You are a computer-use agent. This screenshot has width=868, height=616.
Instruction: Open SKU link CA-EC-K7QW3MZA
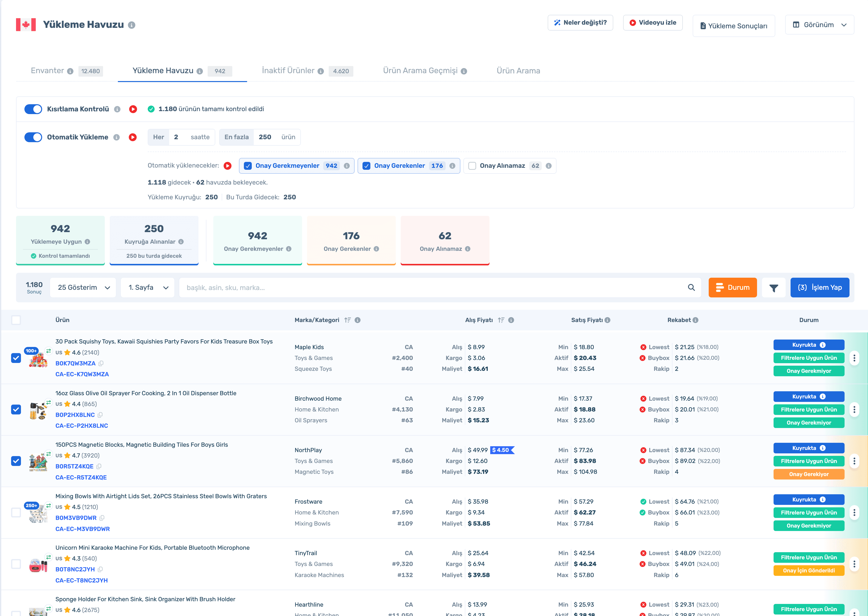[82, 374]
